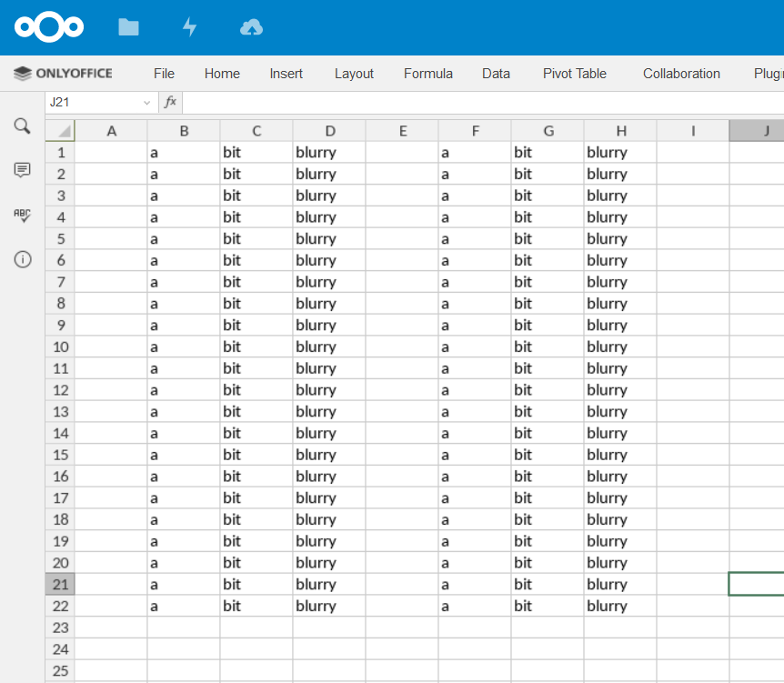Open the search tool in the left sidebar
The height and width of the screenshot is (683, 784).
click(22, 127)
